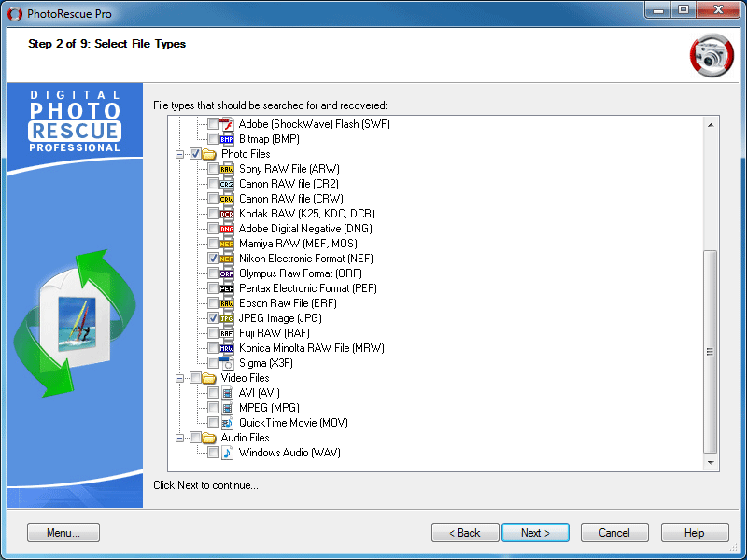The image size is (747, 560).
Task: Click the Canon CRW file icon
Action: [227, 199]
